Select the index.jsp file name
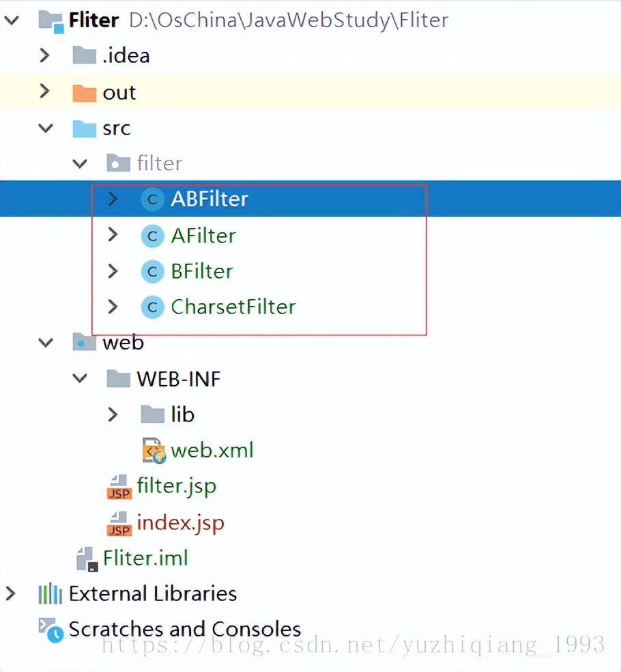621x672 pixels. pos(180,524)
